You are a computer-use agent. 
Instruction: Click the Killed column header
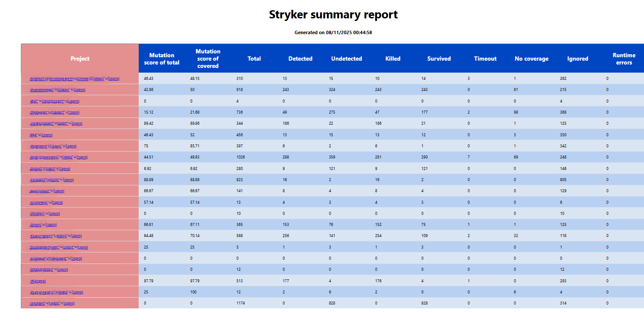tap(393, 59)
